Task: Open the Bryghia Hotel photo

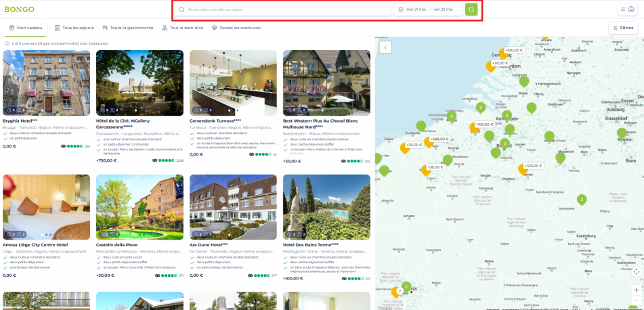Action: coord(46,83)
